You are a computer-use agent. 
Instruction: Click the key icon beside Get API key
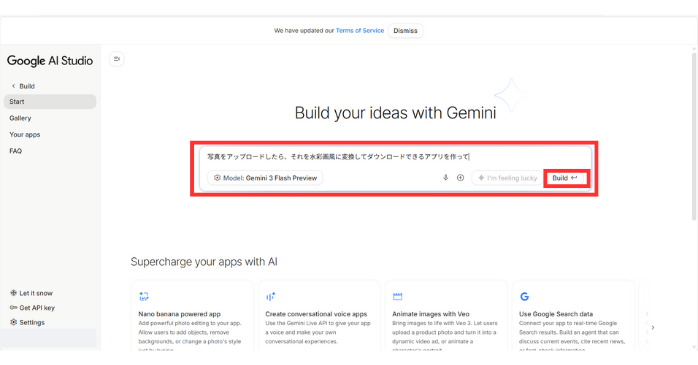pos(13,308)
